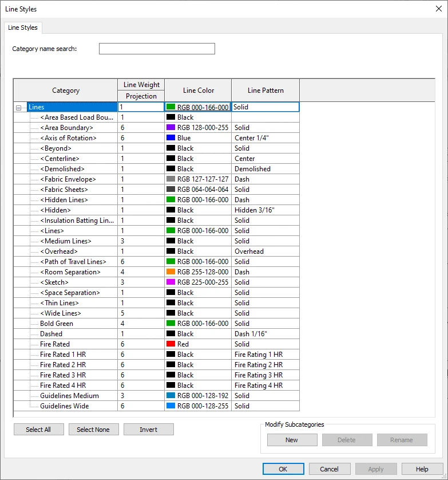Click the magenta Sketch line color swatch

pos(171,282)
